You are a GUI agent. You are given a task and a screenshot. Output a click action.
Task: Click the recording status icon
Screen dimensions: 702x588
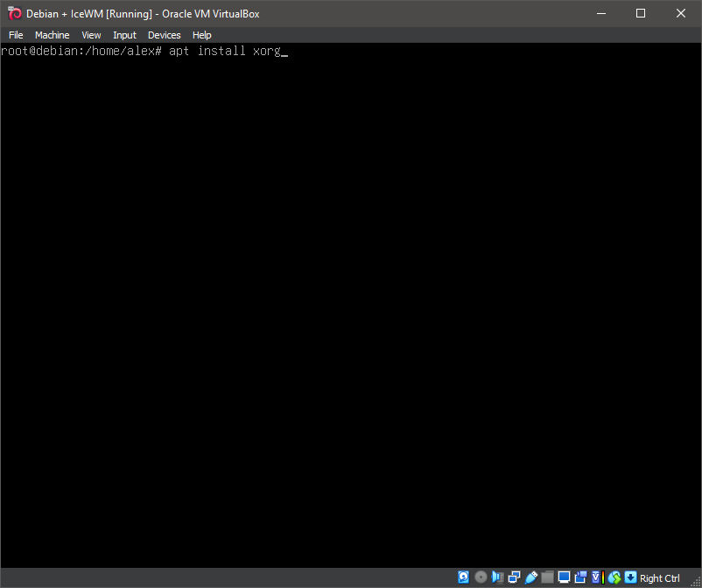click(x=580, y=577)
